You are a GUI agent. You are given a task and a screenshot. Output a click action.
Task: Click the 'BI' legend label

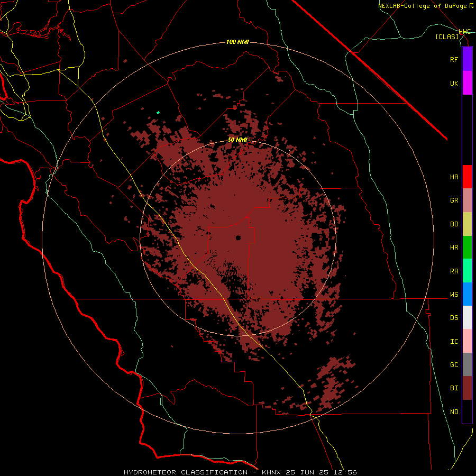coord(454,388)
